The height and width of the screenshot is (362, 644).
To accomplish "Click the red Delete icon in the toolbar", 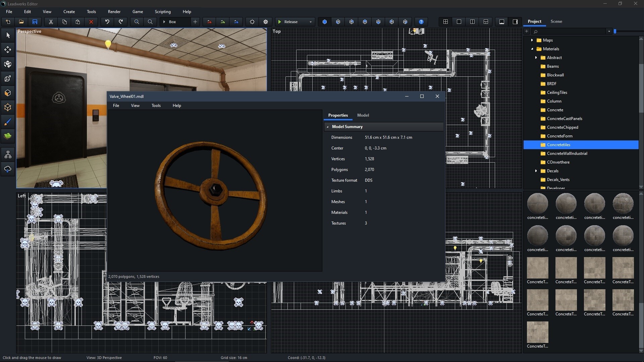I will tap(91, 21).
